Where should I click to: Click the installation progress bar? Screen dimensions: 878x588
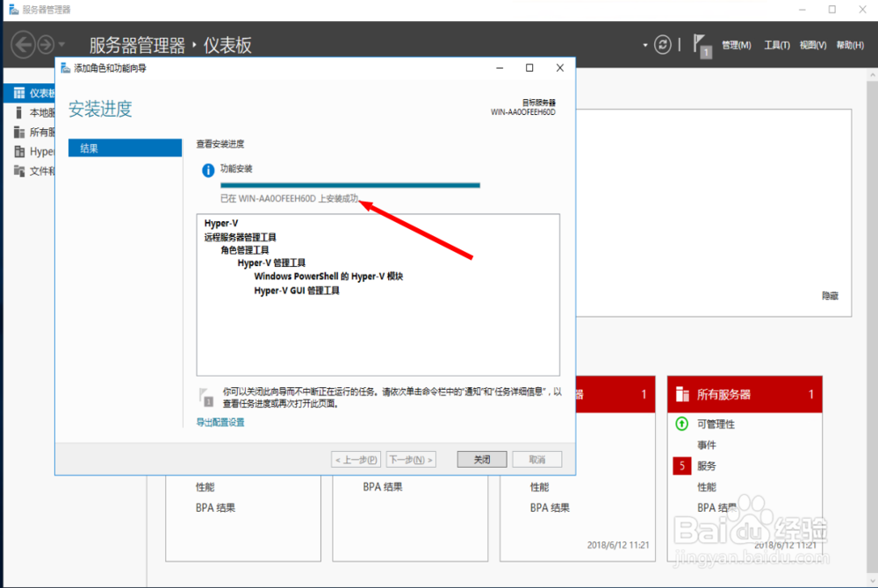(x=350, y=185)
